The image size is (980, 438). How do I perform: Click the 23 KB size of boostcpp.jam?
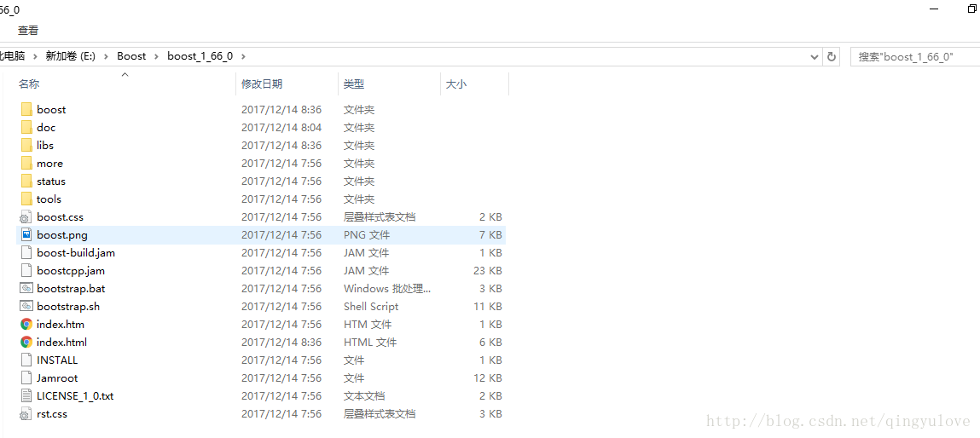click(488, 270)
